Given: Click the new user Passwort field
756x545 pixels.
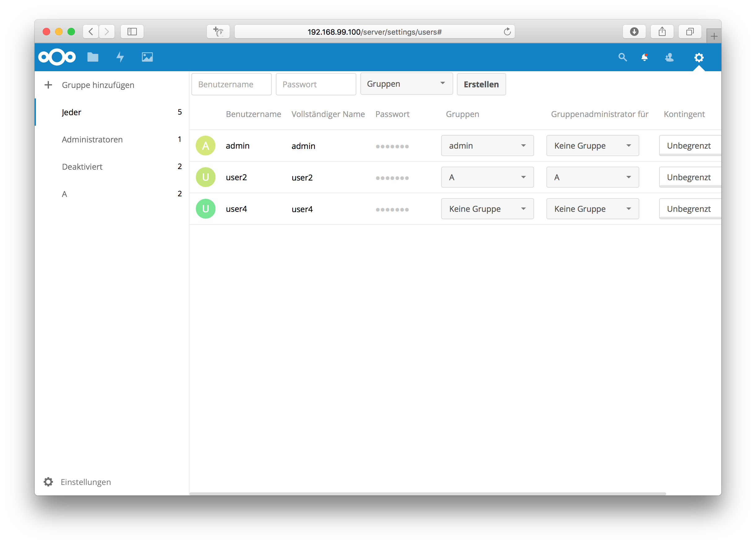Looking at the screenshot, I should 316,84.
